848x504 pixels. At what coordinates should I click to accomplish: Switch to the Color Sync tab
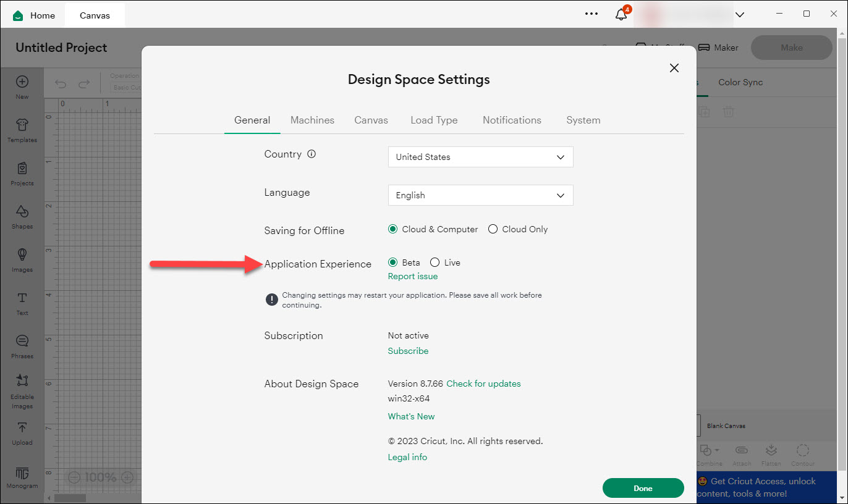(740, 82)
